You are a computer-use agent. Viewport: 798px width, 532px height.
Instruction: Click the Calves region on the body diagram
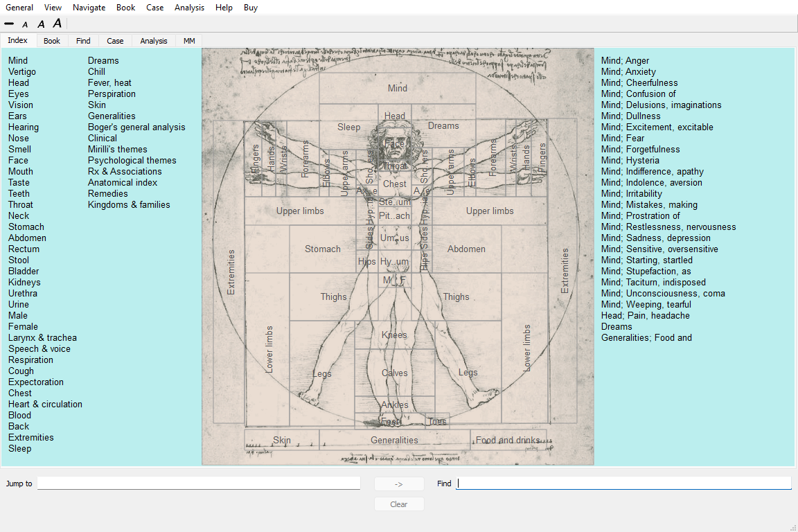(394, 373)
